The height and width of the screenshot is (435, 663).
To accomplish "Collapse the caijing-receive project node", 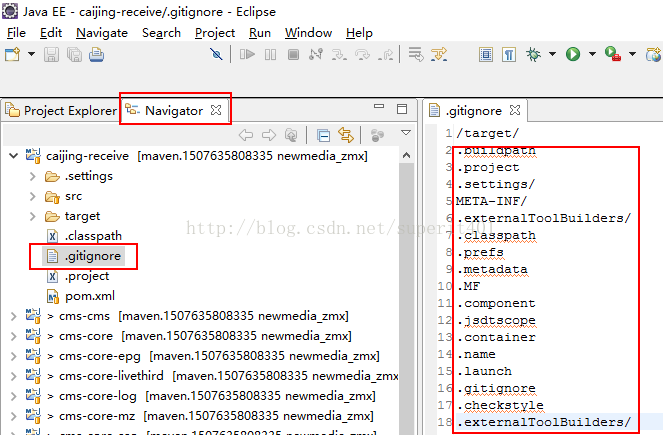I will click(14, 156).
